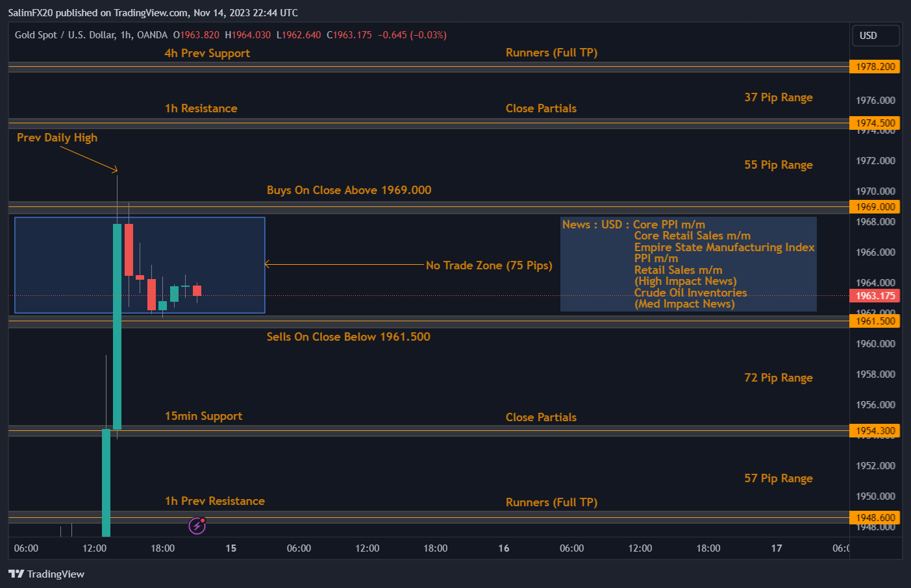Screen dimensions: 911x588
Task: Click the SalimFX20 published header text
Action: click(153, 13)
